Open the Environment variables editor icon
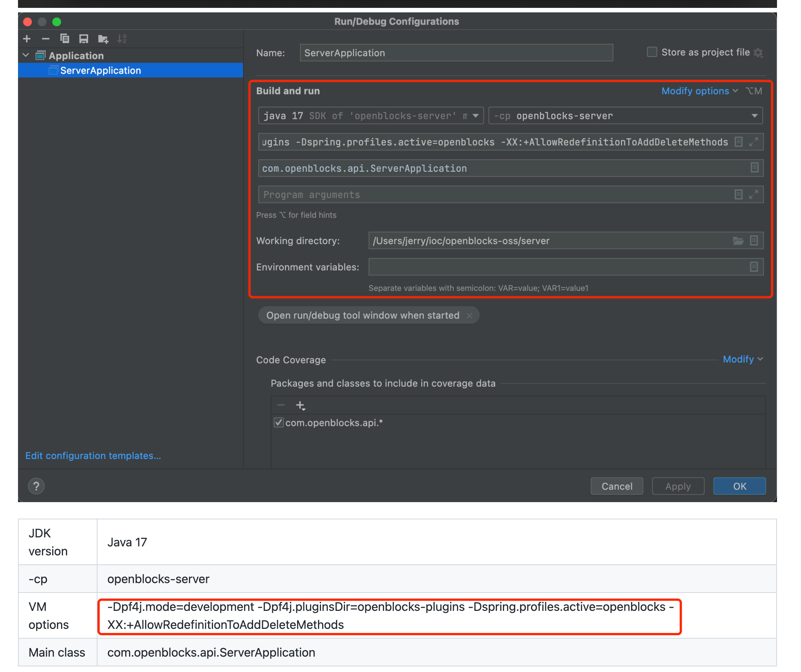Image resolution: width=801 pixels, height=672 pixels. click(754, 267)
